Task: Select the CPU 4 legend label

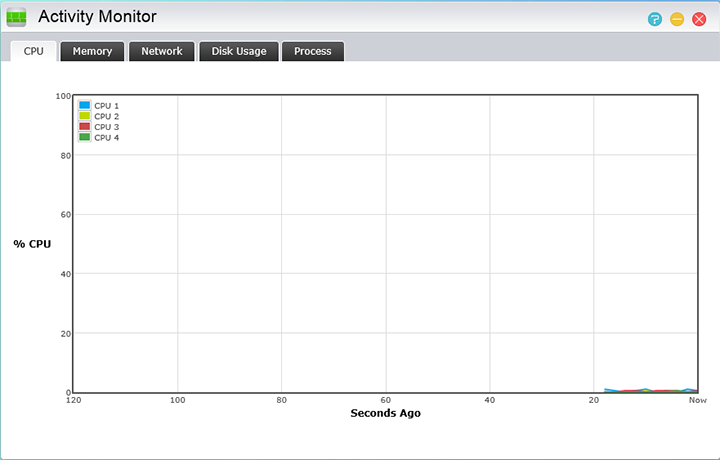Action: pyautogui.click(x=107, y=137)
